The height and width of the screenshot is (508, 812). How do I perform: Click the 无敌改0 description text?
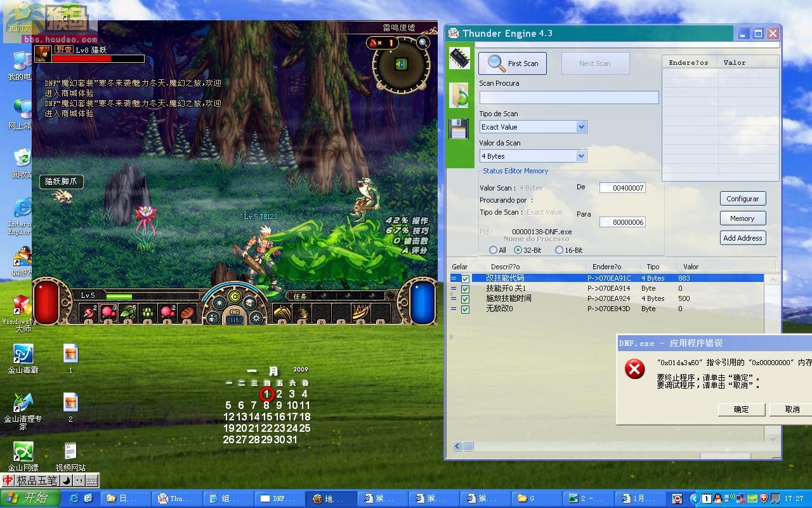(x=499, y=309)
